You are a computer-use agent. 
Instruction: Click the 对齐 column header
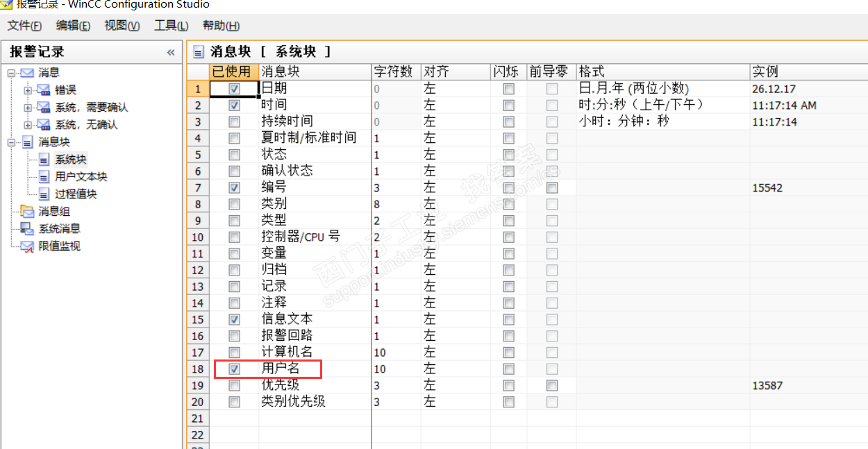pyautogui.click(x=456, y=71)
